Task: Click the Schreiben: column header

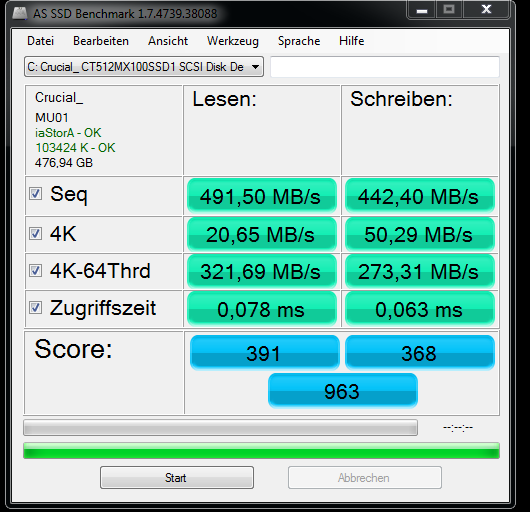Action: pos(401,99)
